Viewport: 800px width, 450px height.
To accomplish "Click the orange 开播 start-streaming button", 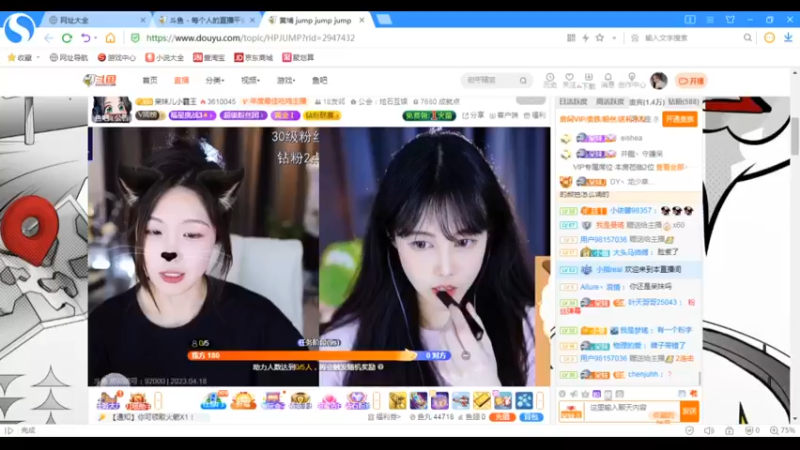I will tap(692, 81).
